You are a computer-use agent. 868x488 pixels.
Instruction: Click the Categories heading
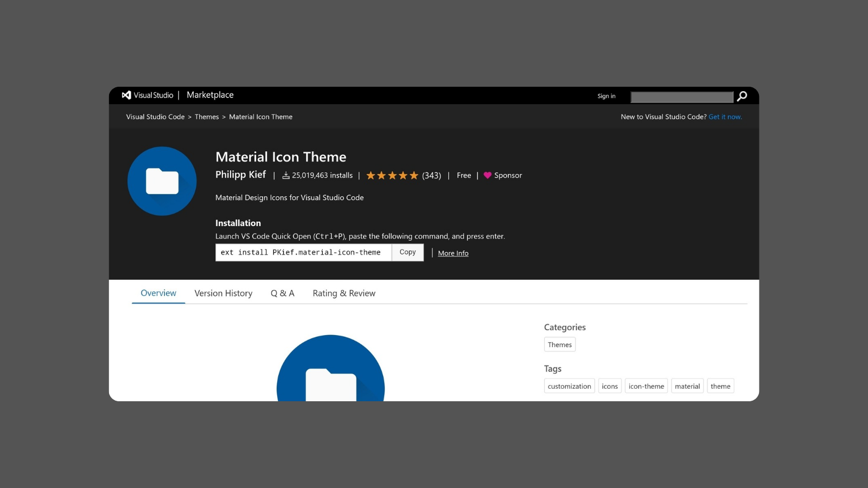(565, 327)
